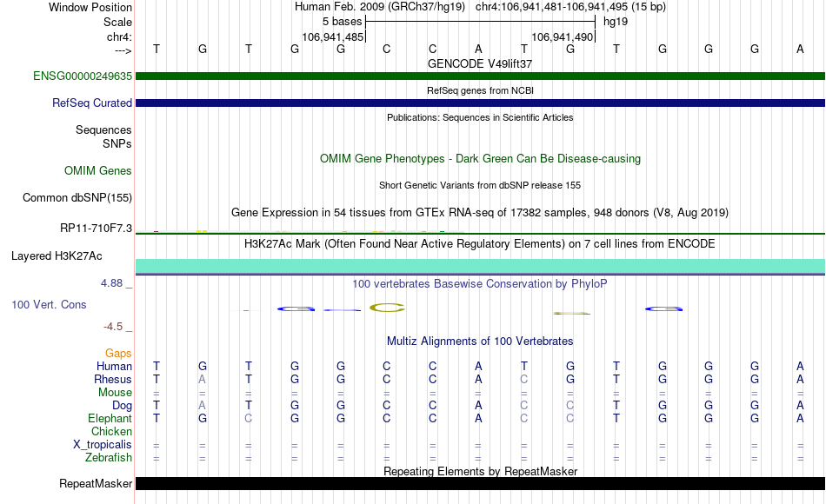Click the ENSG00000249635 gene label

pos(83,76)
